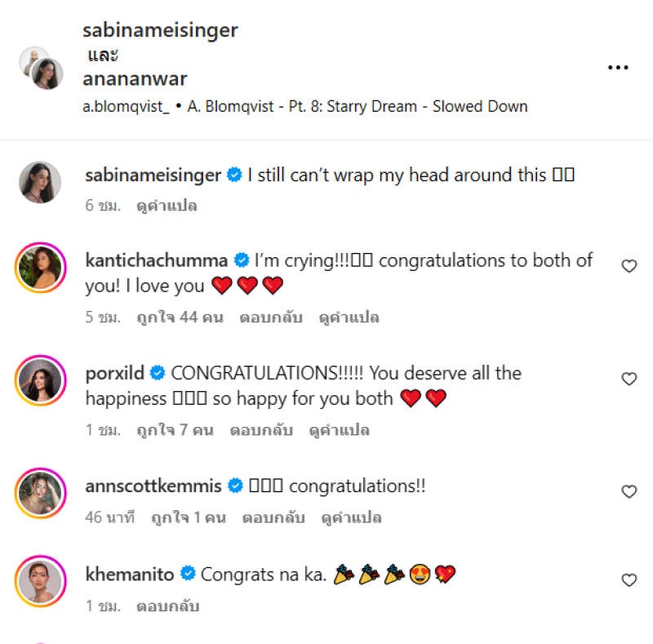653x644 pixels.
Task: Show translation for annscottkemmis's comment
Action: point(352,518)
